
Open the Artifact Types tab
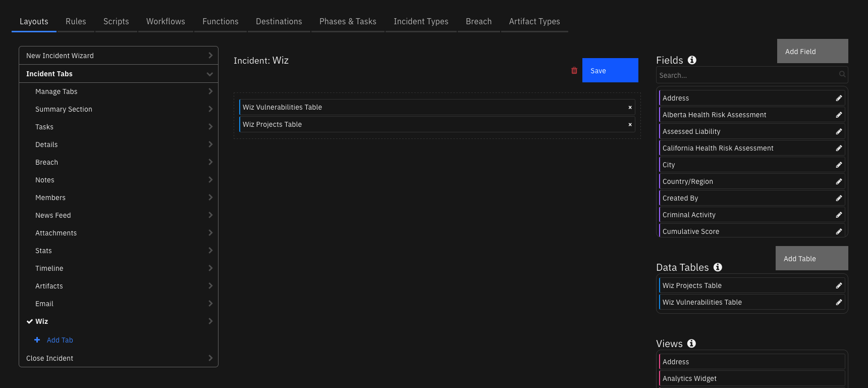(x=534, y=21)
